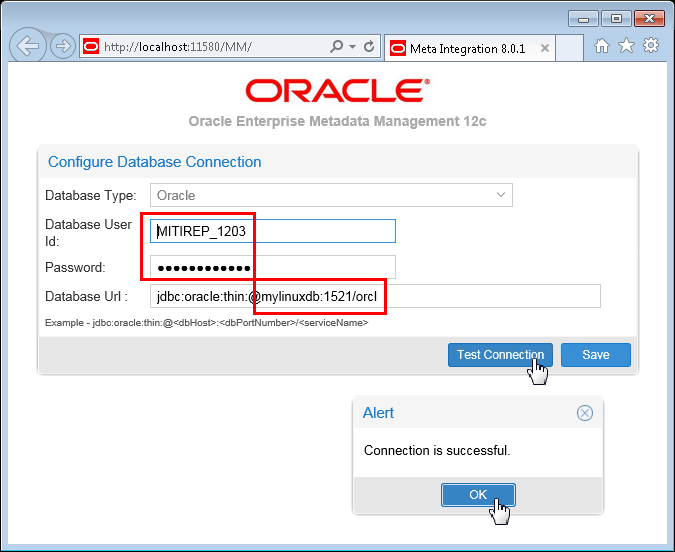The height and width of the screenshot is (552, 675).
Task: Click the 'Connection is successful.' message
Action: coord(437,450)
